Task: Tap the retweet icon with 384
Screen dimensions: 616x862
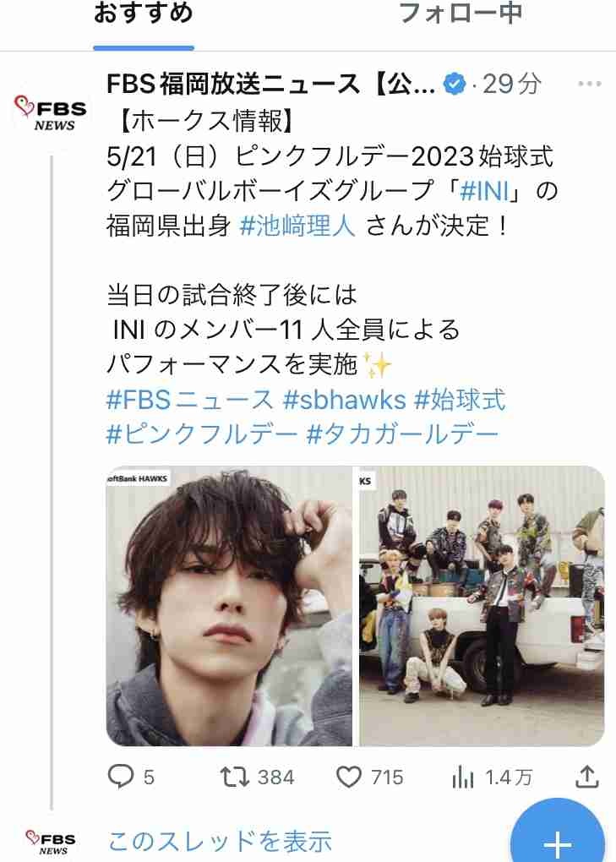Action: (x=234, y=777)
